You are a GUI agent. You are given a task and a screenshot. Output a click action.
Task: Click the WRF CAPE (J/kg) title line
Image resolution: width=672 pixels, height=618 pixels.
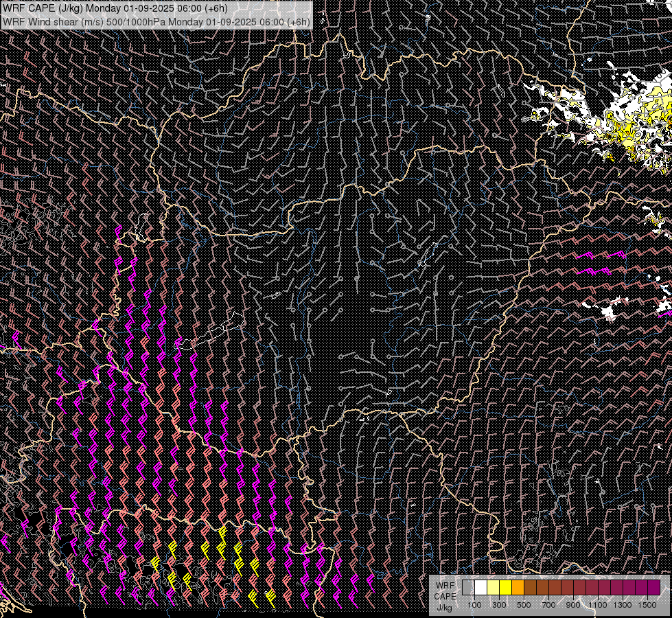point(115,8)
